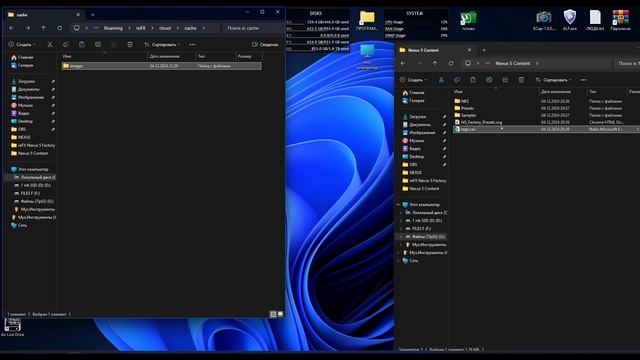
Task: Expand Локальный диск in Nexus 5 Content sidebar
Action: pyautogui.click(x=402, y=213)
